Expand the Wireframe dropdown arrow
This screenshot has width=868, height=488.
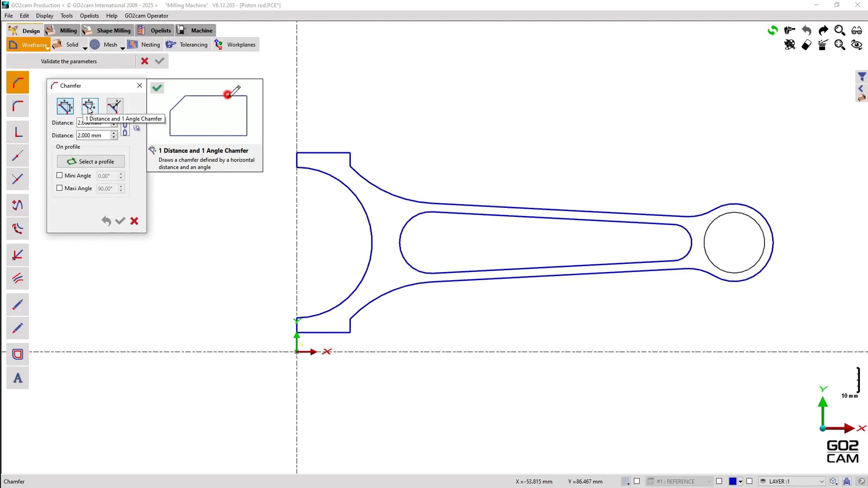(x=48, y=48)
